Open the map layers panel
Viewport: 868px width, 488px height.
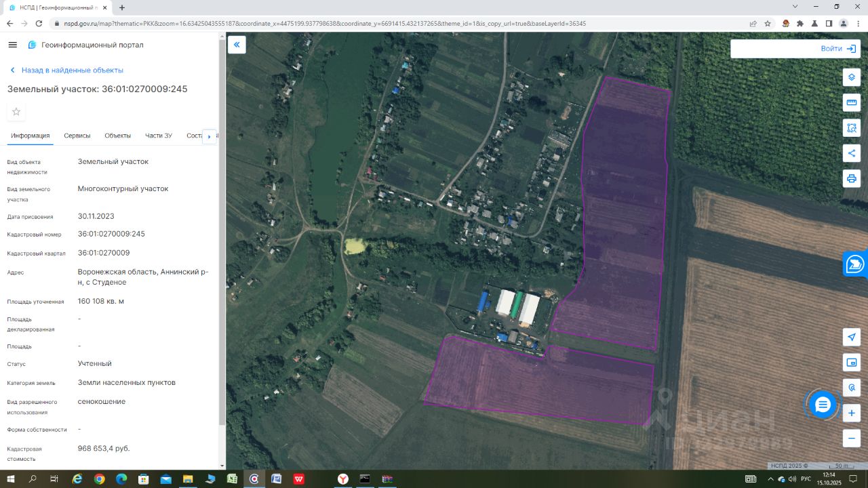tap(852, 77)
